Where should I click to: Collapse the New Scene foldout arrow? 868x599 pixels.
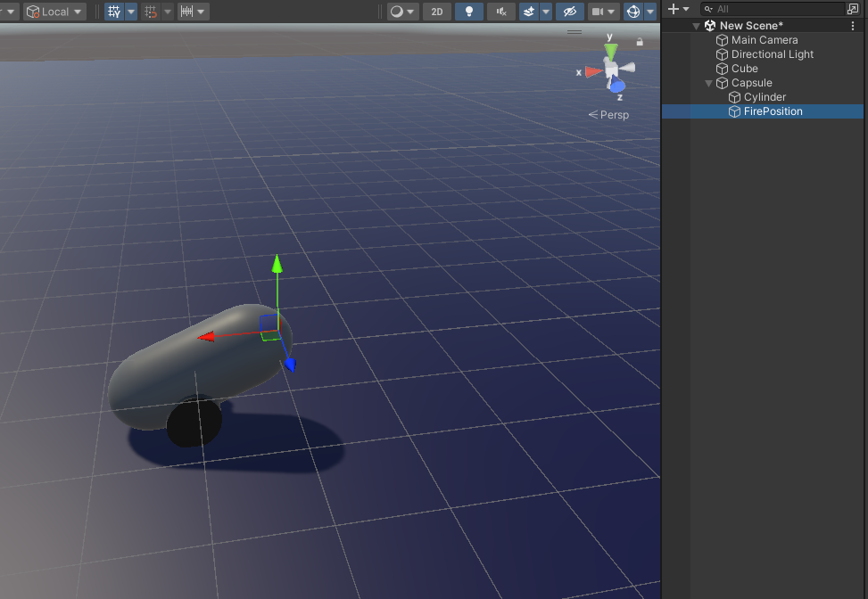point(696,26)
